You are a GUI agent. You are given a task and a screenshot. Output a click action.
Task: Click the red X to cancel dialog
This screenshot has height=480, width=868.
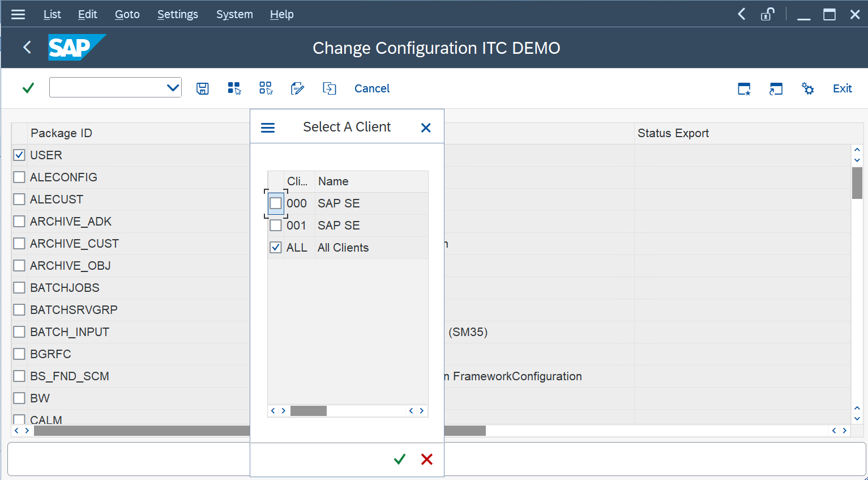[x=427, y=459]
